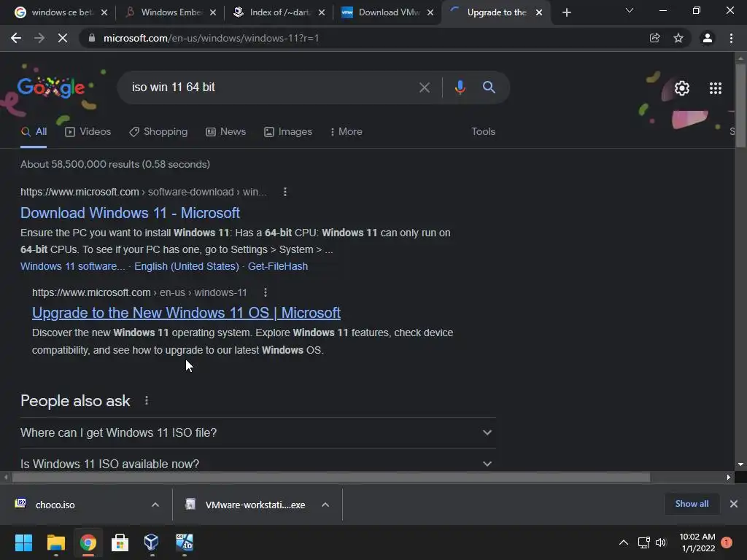Go back to the previous page
This screenshot has height=560, width=747.
[16, 38]
